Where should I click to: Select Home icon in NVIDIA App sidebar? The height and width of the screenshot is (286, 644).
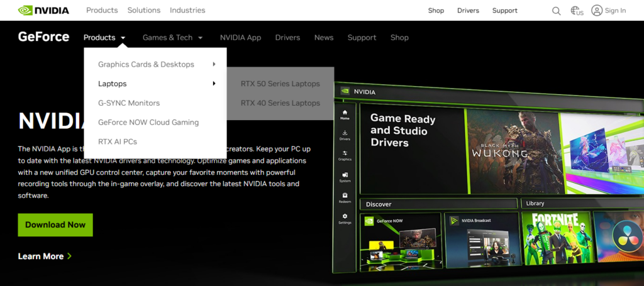point(345,112)
